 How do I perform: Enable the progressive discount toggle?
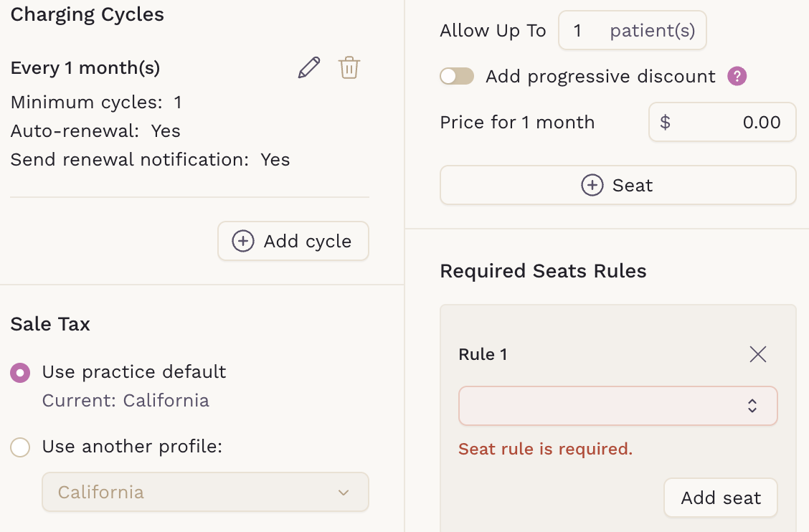(457, 77)
